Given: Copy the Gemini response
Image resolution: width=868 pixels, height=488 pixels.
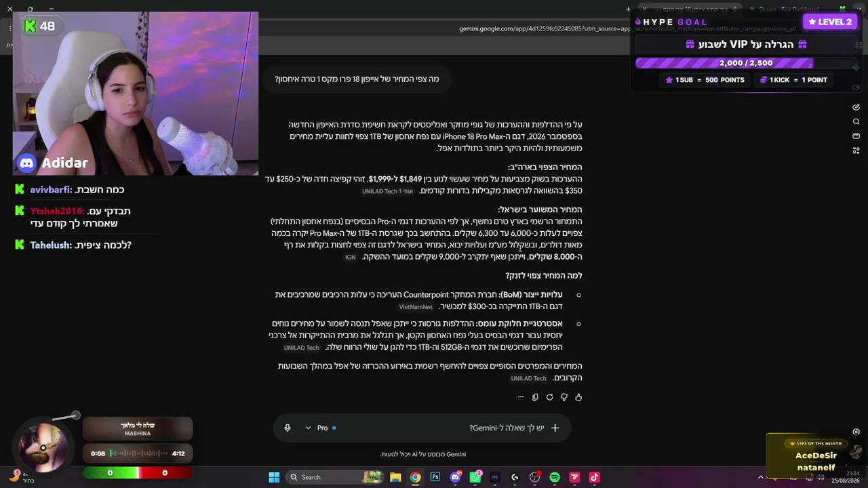Looking at the screenshot, I should point(535,397).
